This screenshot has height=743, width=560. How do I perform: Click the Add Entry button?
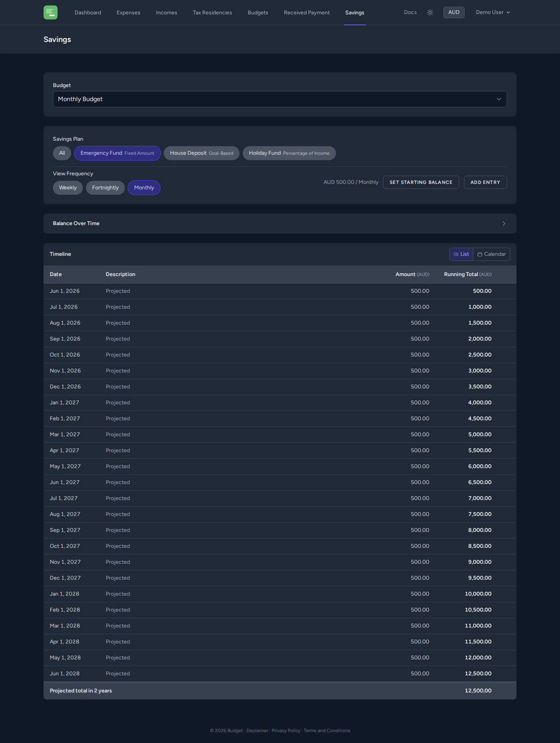coord(485,182)
